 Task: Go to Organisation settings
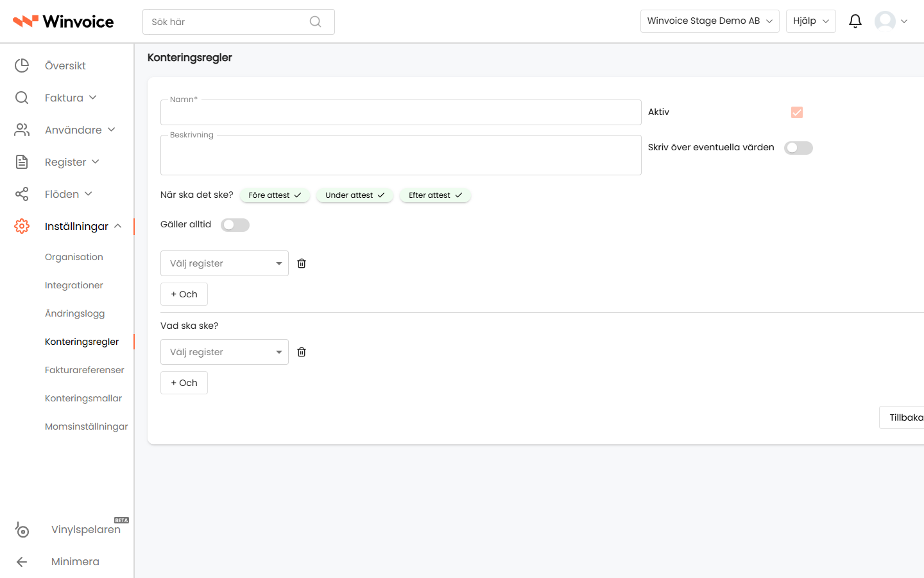click(74, 257)
